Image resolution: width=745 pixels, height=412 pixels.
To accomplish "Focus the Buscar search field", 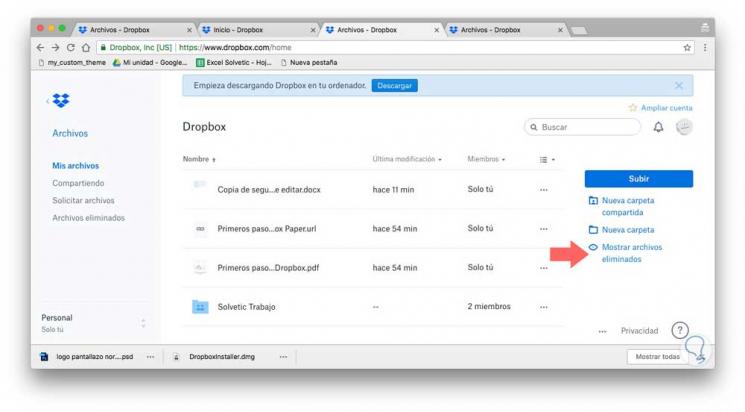I will (582, 127).
